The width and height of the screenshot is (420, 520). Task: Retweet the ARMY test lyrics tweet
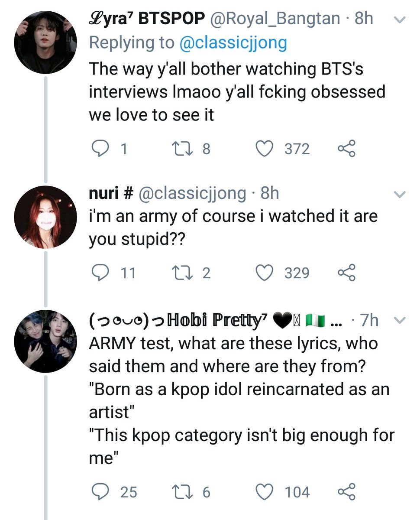tap(181, 492)
